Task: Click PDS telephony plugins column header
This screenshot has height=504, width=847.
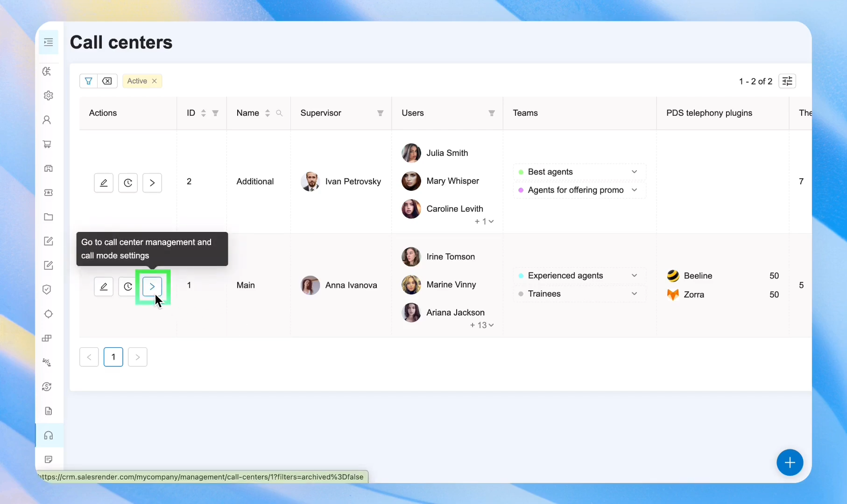Action: coord(709,113)
